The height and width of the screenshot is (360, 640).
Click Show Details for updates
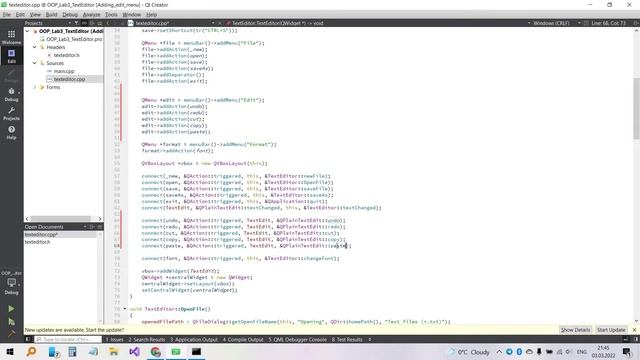[x=575, y=330]
